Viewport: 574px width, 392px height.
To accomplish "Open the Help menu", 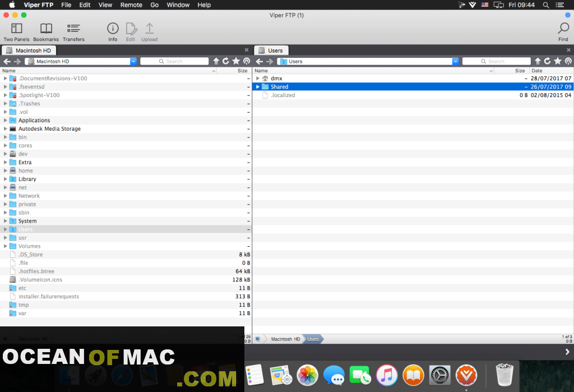I will [204, 4].
